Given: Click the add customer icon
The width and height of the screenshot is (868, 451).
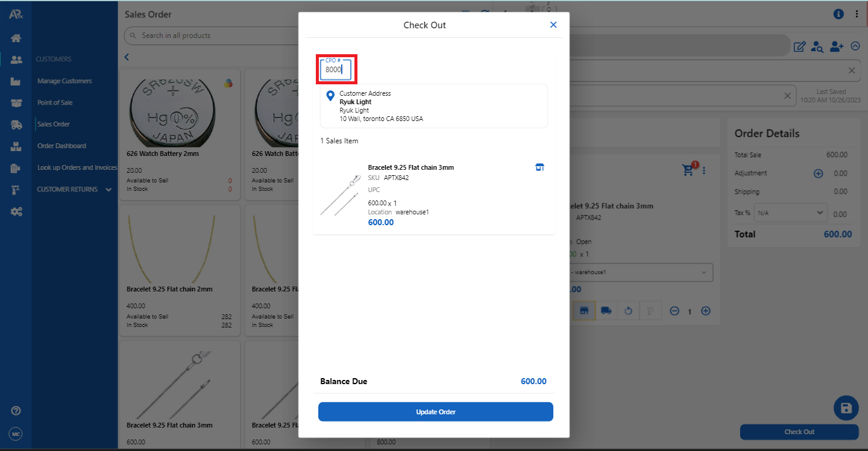Looking at the screenshot, I should point(836,46).
